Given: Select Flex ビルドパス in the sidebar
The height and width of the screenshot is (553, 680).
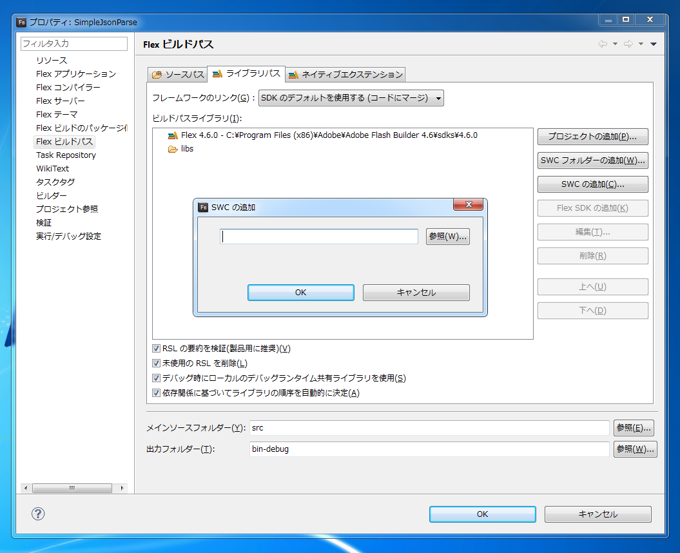Looking at the screenshot, I should click(x=64, y=141).
